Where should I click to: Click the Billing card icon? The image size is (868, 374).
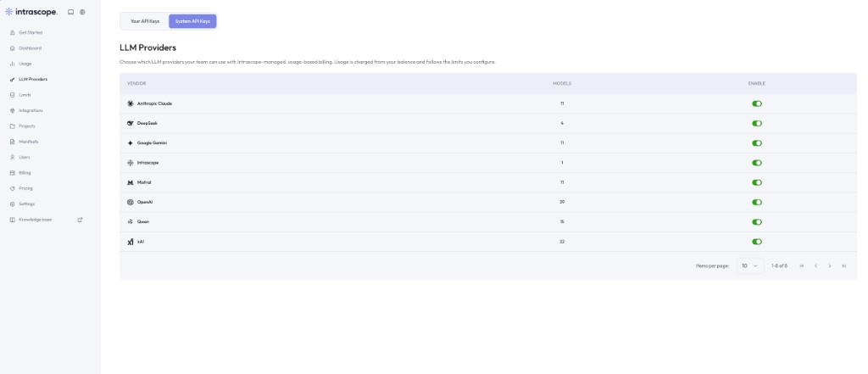point(13,172)
